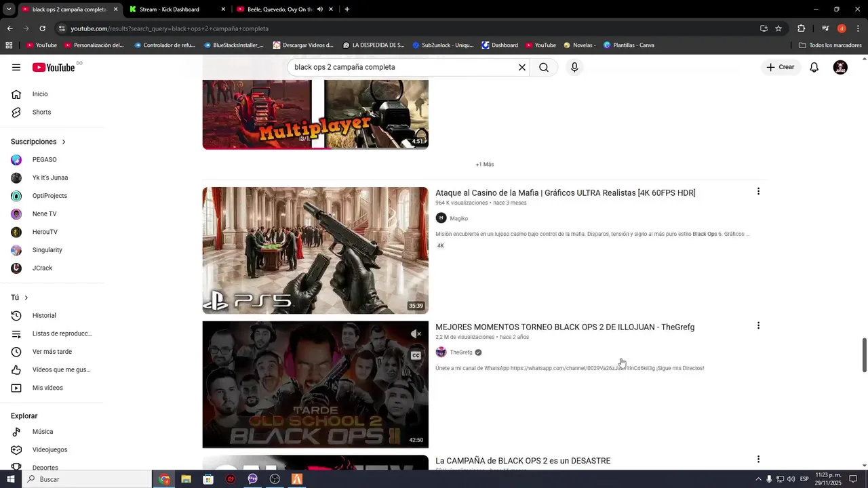Show hidden system tray icons

758,479
